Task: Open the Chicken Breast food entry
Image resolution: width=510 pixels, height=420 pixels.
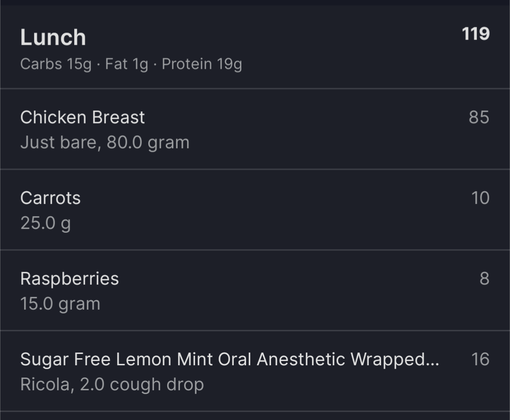Action: point(255,129)
